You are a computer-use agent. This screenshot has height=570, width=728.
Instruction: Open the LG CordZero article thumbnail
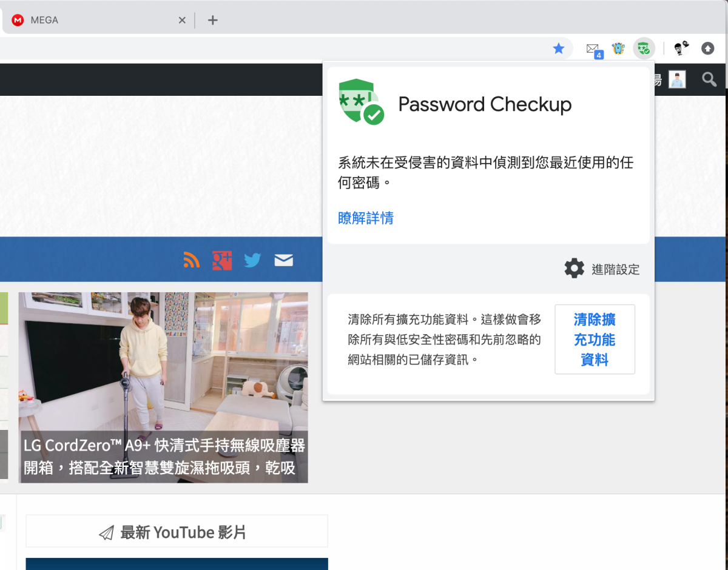163,387
